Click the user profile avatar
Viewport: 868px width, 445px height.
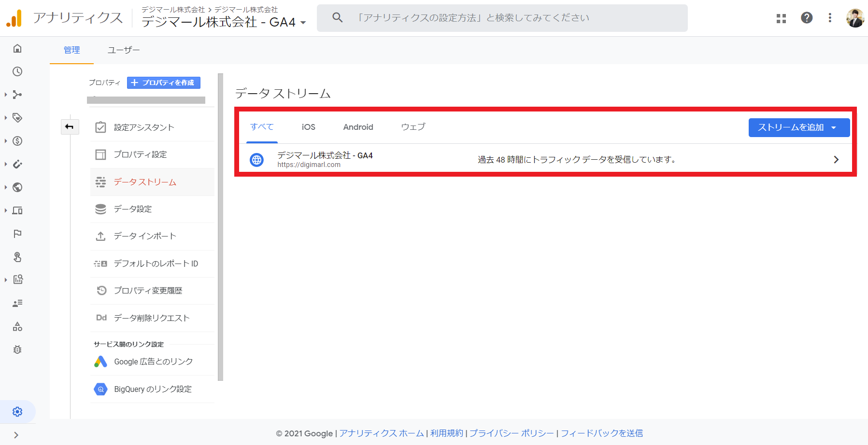[x=855, y=18]
